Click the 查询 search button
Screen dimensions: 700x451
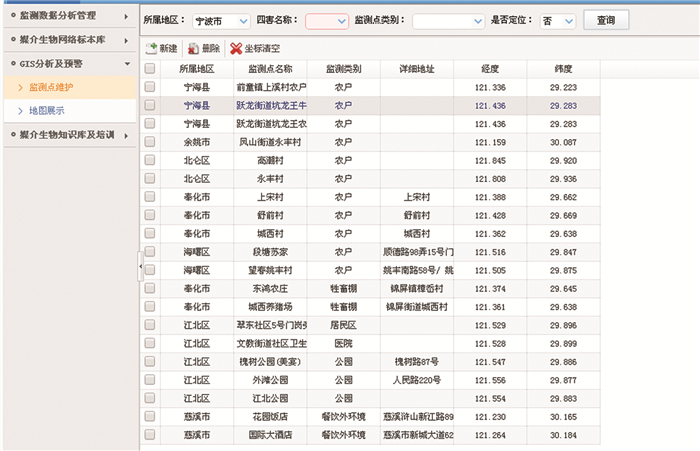tap(606, 20)
